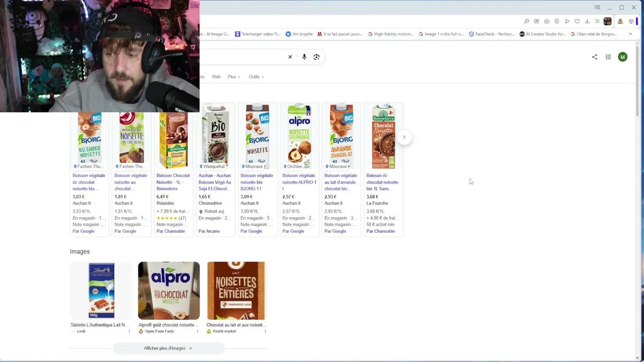The image size is (644, 362).
Task: Click the browser play triangle icon
Action: pyautogui.click(x=567, y=21)
